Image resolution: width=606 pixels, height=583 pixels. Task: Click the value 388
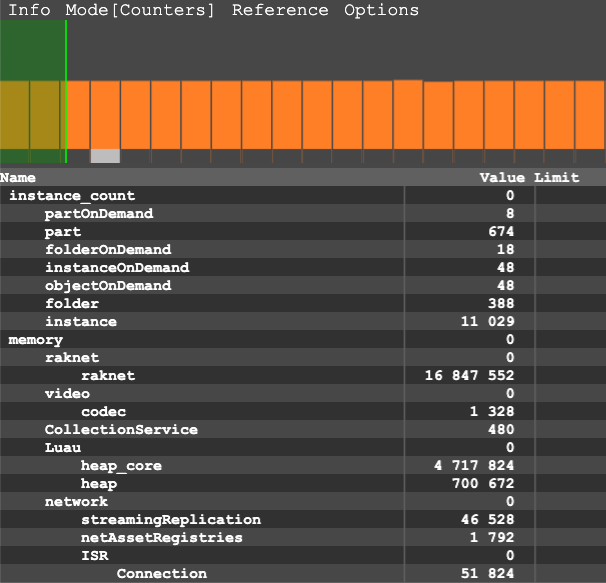point(501,303)
